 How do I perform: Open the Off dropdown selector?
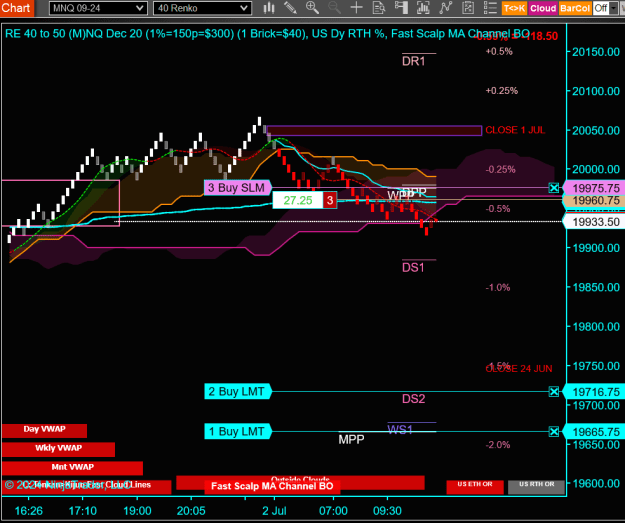pyautogui.click(x=605, y=8)
